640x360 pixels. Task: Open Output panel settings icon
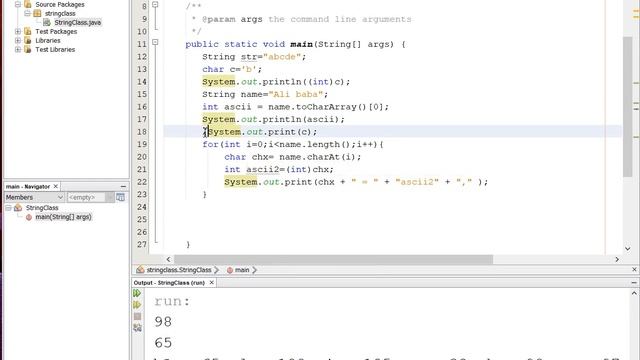(x=137, y=328)
